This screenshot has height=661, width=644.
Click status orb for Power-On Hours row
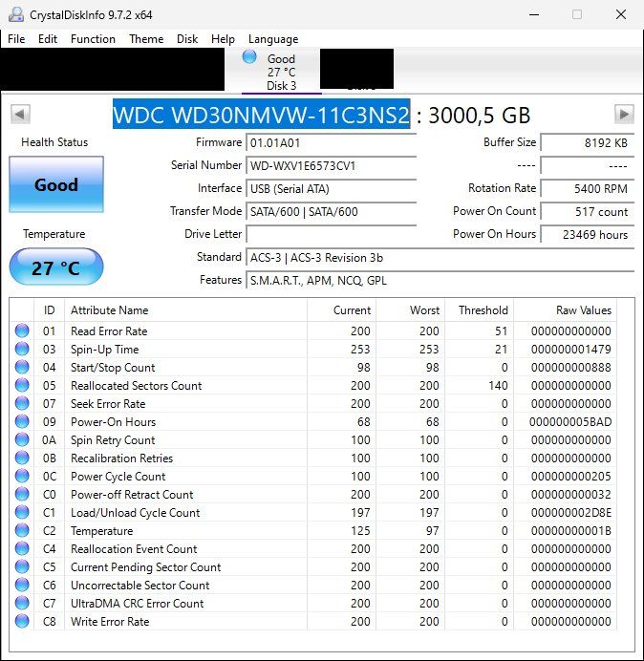22,421
